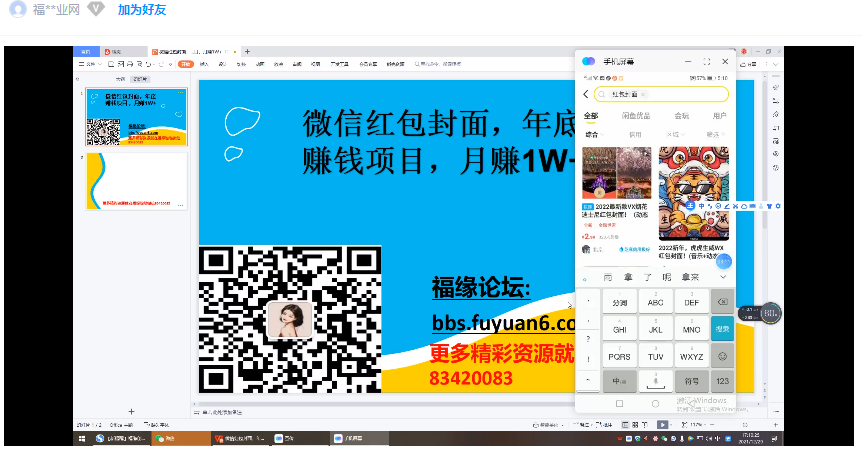Viewport: 862px width, 465px height.
Task: Select the 用户 tab
Action: (x=720, y=116)
